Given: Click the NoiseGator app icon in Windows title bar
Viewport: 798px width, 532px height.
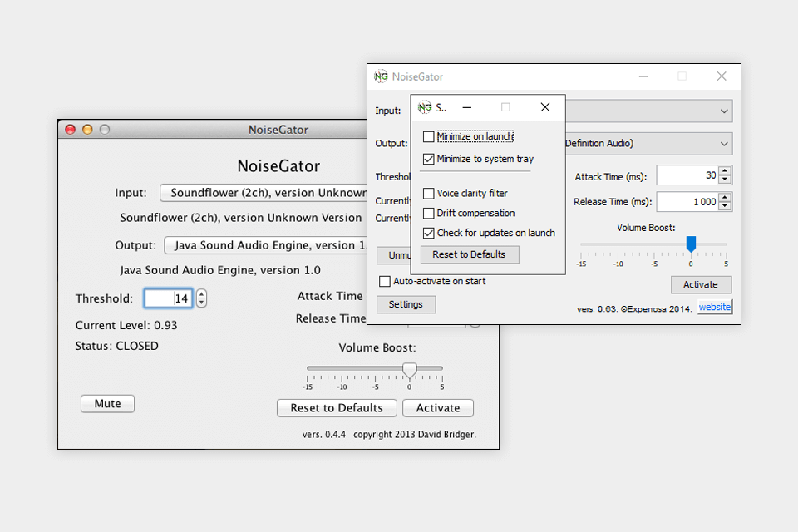Looking at the screenshot, I should pyautogui.click(x=381, y=76).
